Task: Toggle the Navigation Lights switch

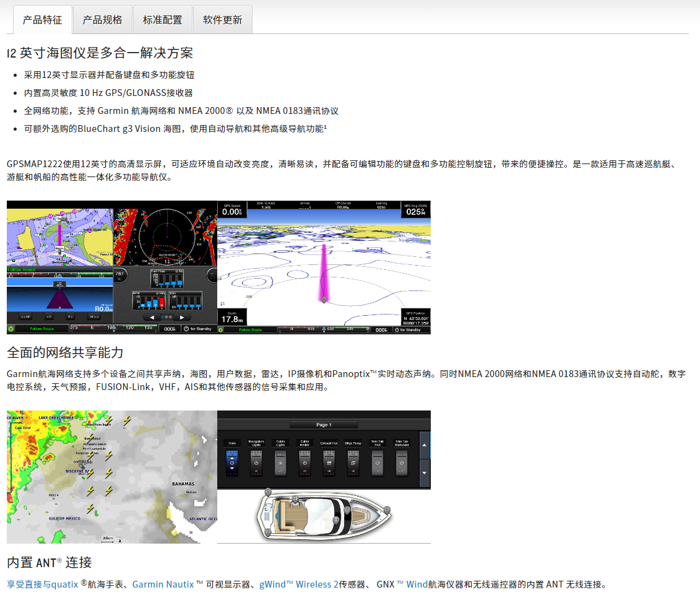Action: tap(256, 462)
